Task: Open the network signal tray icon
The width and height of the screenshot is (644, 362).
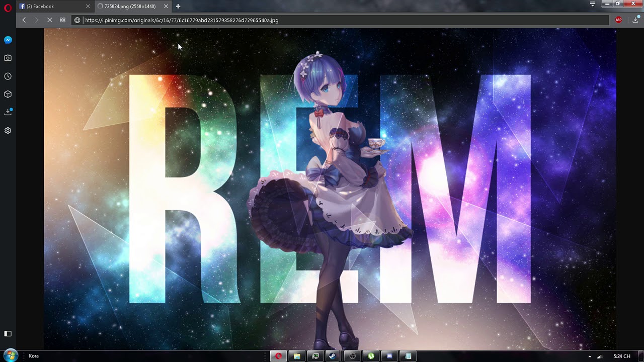Action: (599, 356)
